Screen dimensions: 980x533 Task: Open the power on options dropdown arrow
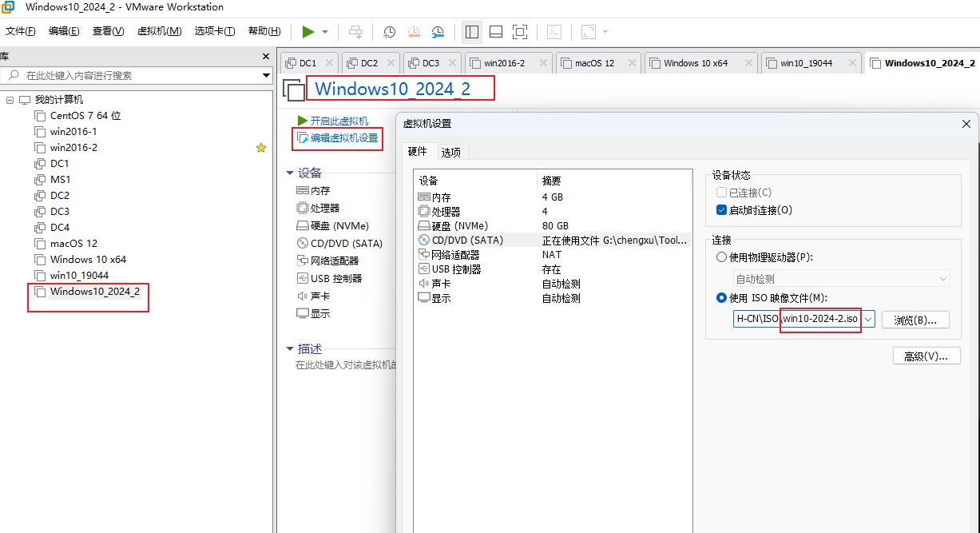325,32
